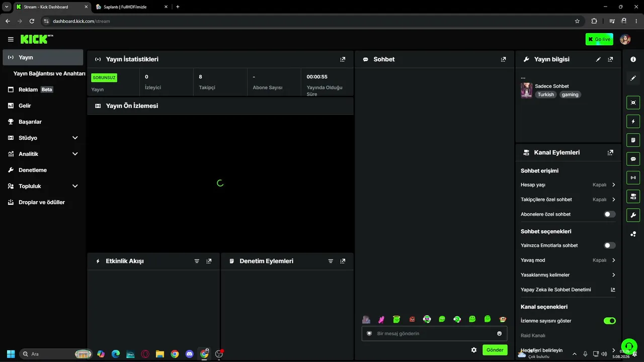Open the user profile avatar menu
Screen dimensions: 644x362
click(x=625, y=39)
